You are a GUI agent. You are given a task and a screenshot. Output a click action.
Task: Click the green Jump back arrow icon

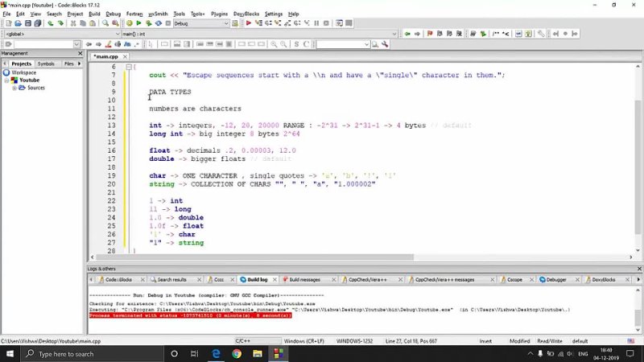pyautogui.click(x=407, y=34)
